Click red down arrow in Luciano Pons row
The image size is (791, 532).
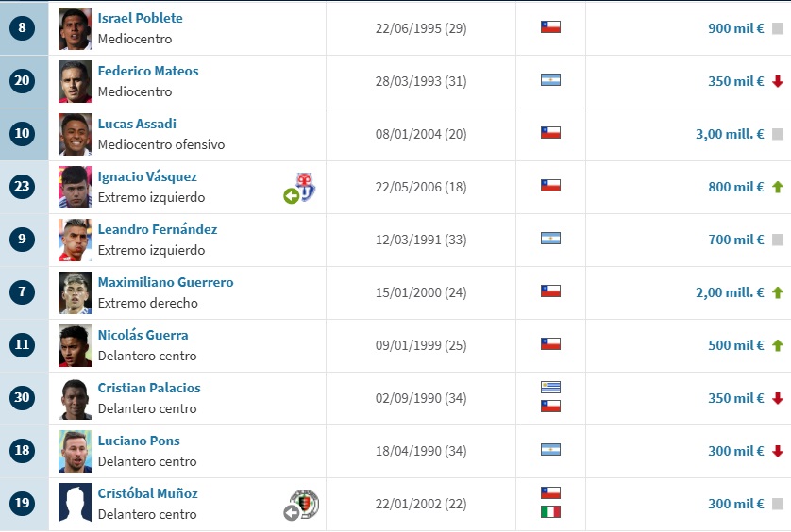(778, 451)
